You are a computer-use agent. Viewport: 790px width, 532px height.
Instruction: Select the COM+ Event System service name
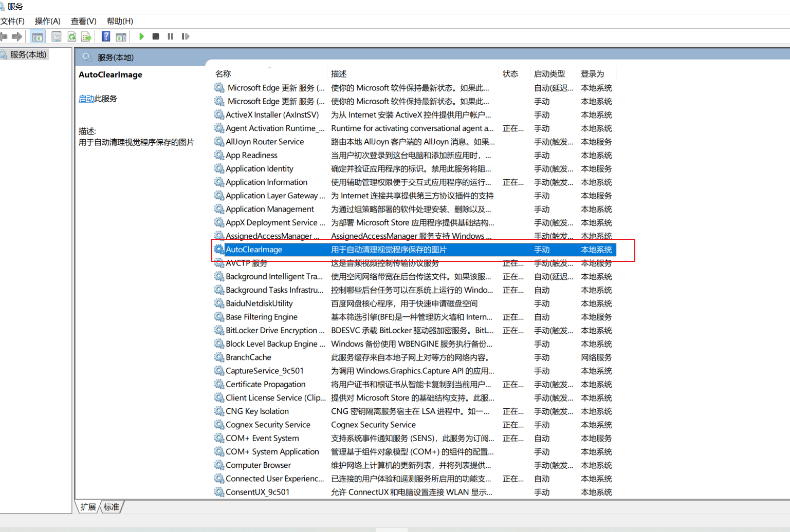click(x=262, y=438)
